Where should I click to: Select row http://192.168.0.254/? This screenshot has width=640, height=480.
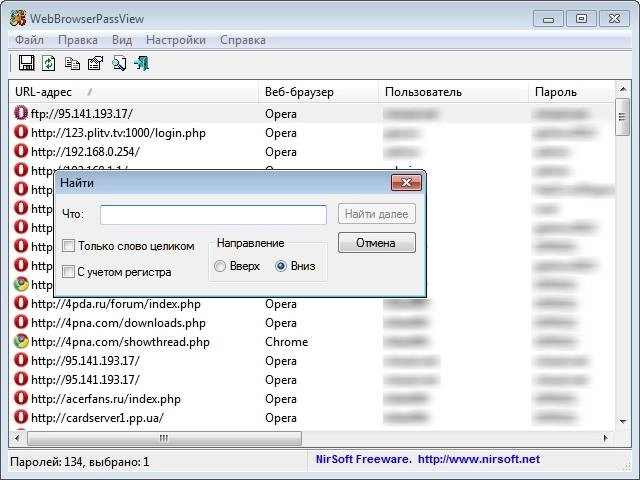pyautogui.click(x=312, y=151)
